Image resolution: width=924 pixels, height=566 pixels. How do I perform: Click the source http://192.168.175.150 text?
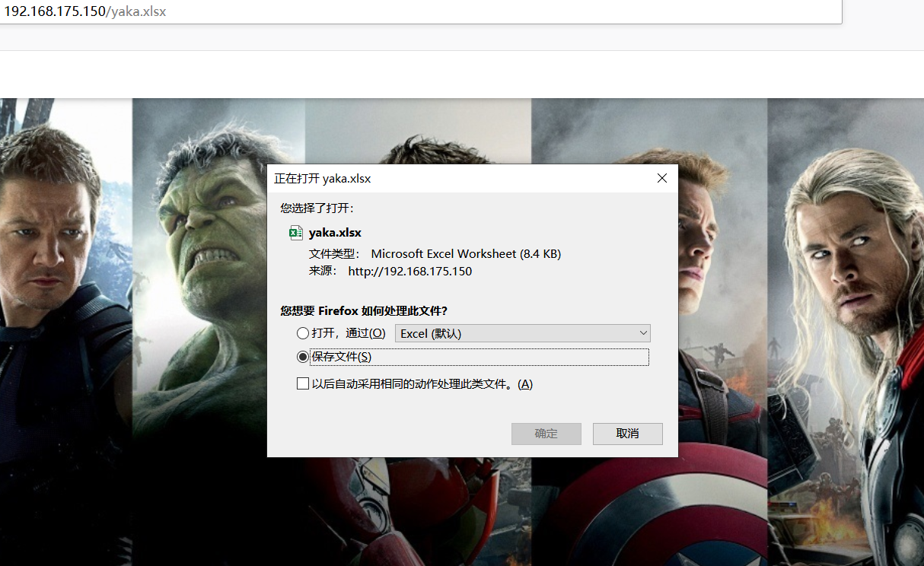410,272
